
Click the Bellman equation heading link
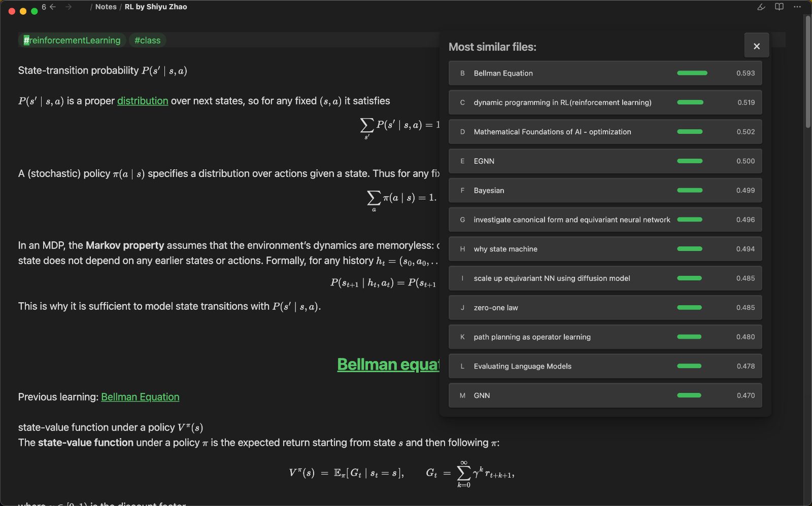click(x=388, y=365)
